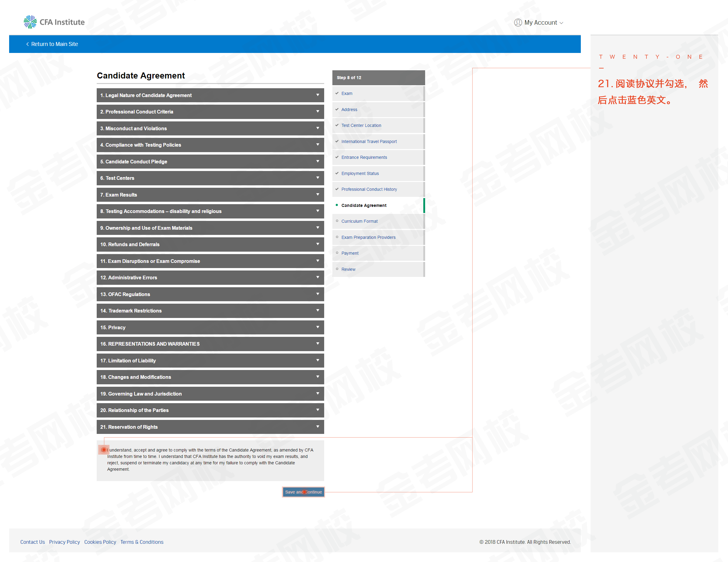Expand section 10 Refunds and Deferrals
Image resolution: width=728 pixels, height=562 pixels.
point(210,244)
